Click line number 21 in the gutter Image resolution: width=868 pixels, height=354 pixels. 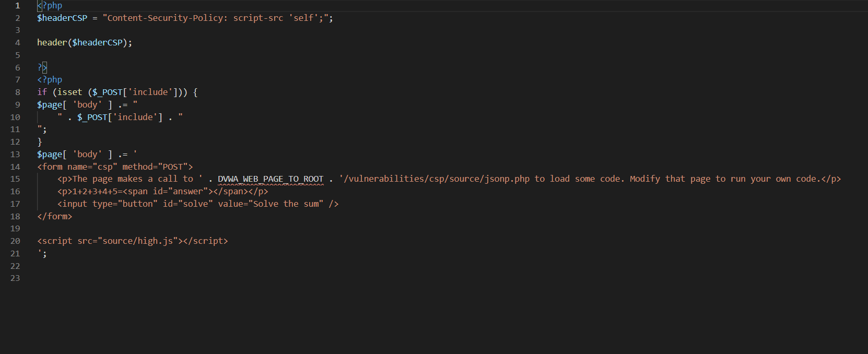click(15, 254)
